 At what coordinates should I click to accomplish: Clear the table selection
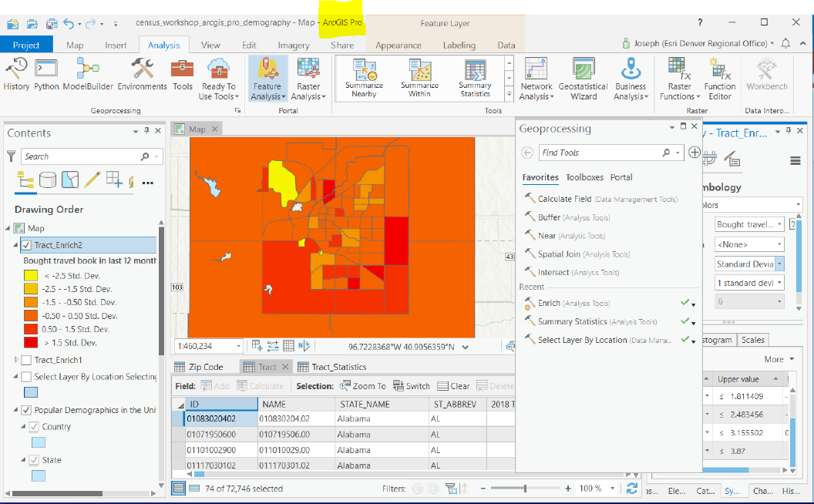(x=453, y=386)
